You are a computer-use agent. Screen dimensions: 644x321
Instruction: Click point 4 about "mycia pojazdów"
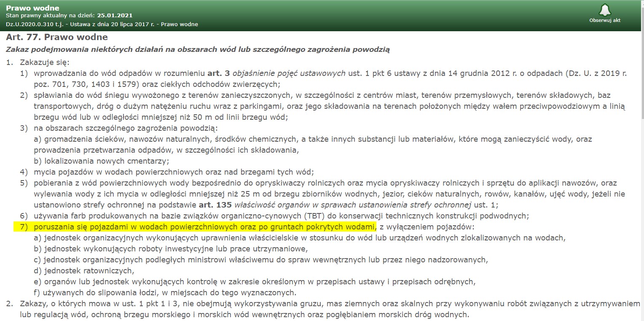(x=173, y=172)
